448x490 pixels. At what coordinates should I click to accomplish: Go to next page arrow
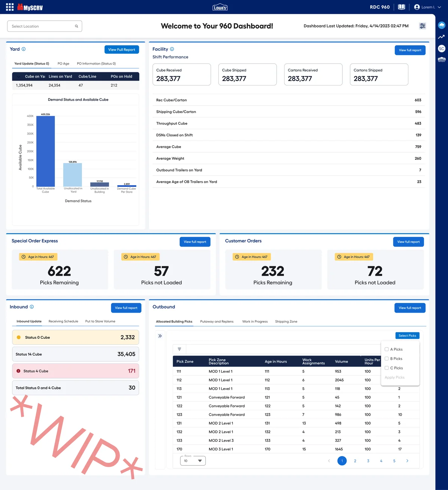click(x=407, y=461)
